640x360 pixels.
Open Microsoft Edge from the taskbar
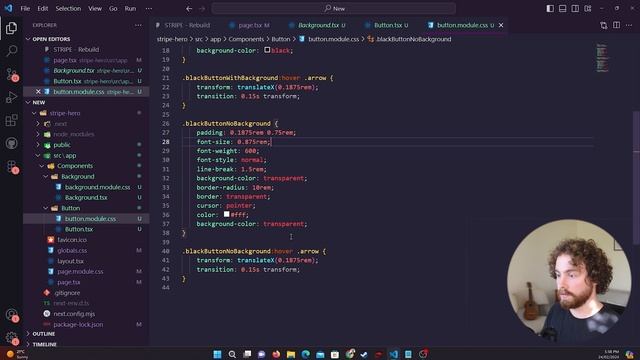pyautogui.click(x=306, y=354)
